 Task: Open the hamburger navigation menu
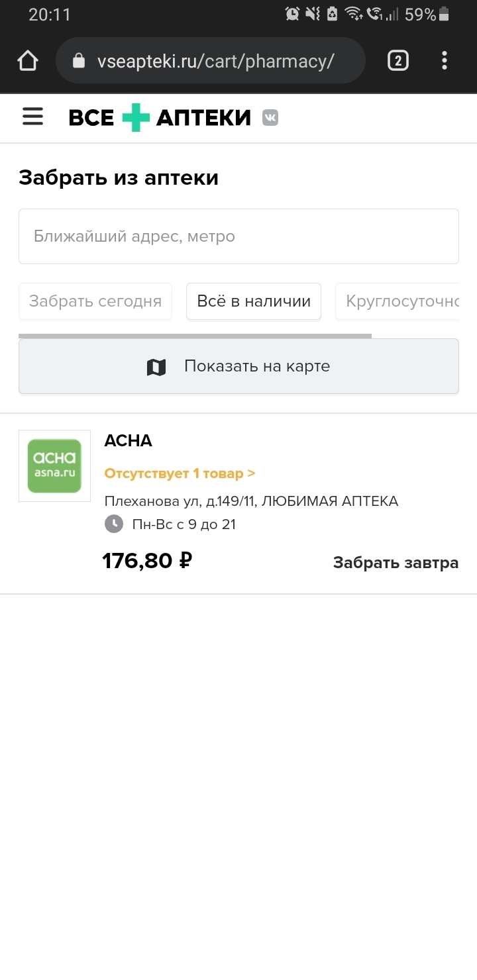tap(32, 117)
